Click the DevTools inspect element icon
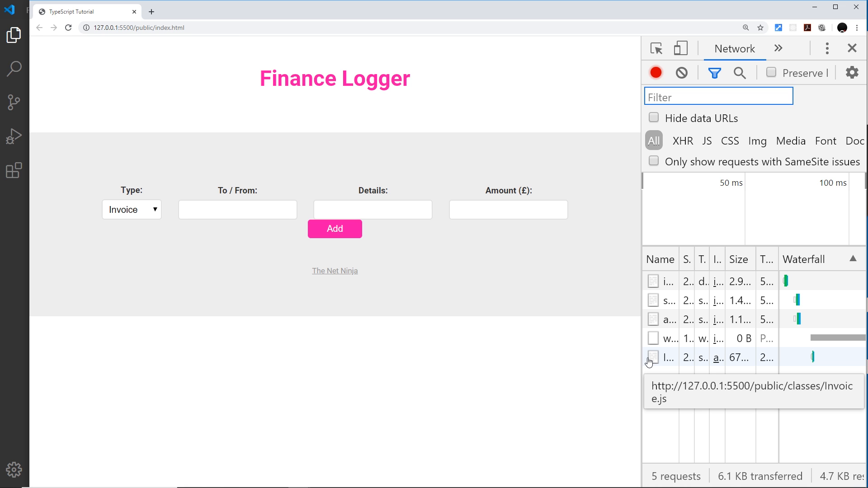Image resolution: width=868 pixels, height=488 pixels. [656, 48]
